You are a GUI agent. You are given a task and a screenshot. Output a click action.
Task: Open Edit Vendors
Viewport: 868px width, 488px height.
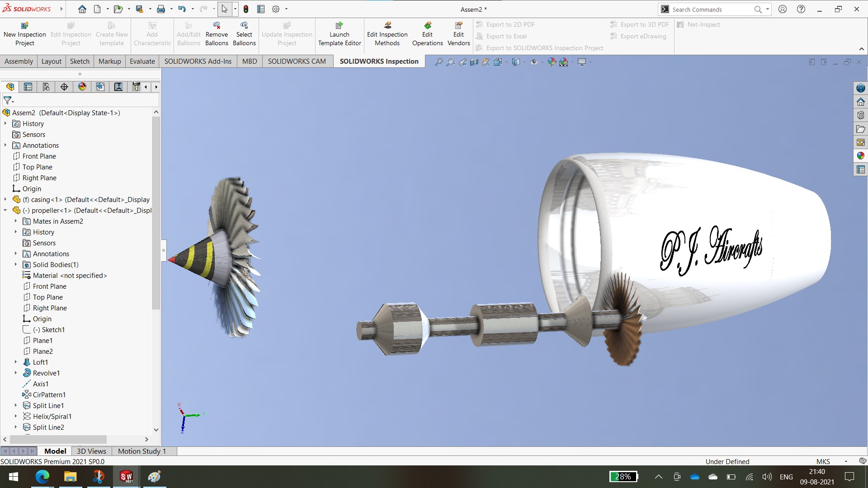click(458, 34)
